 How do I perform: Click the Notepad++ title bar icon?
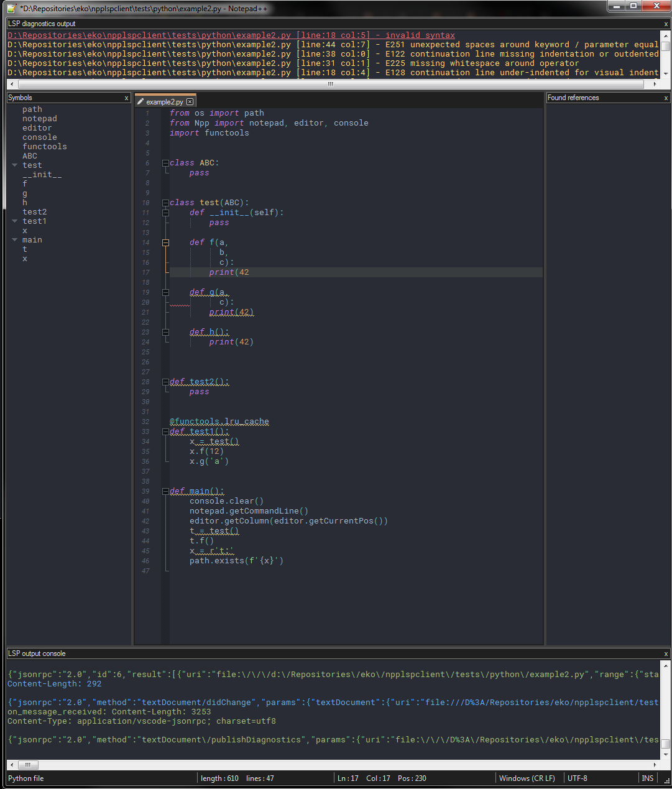[11, 8]
